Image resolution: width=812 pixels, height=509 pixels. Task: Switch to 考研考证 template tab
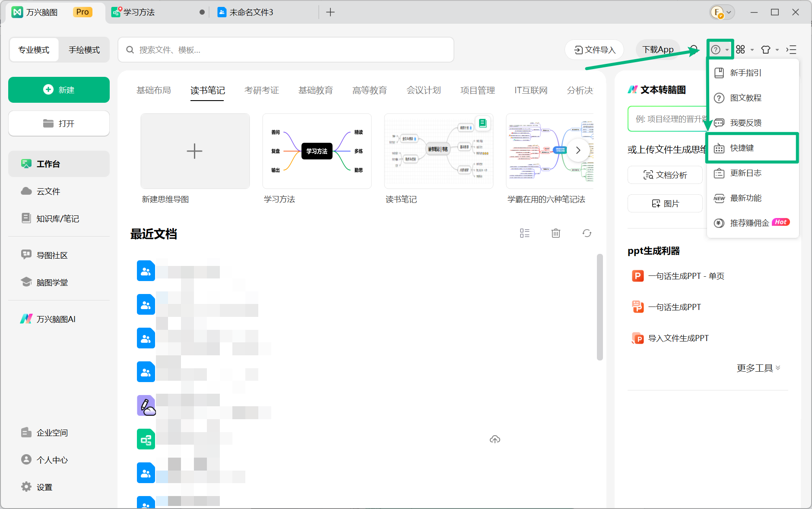click(262, 90)
